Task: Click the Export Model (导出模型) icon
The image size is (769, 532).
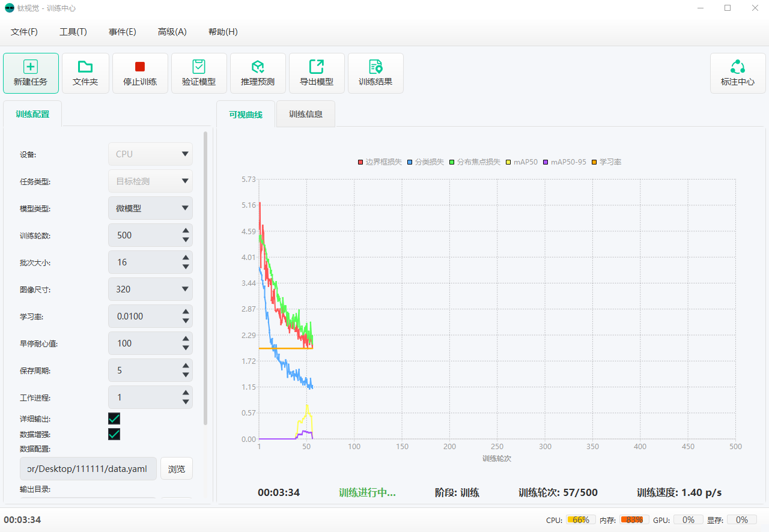Action: [x=317, y=73]
